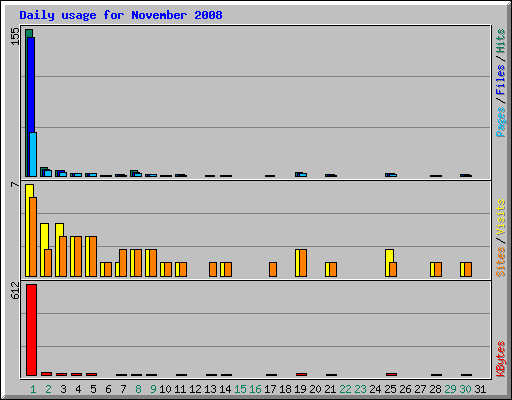The width and height of the screenshot is (512, 400).
Task: Click day label 1 on x-axis
Action: [x=33, y=389]
